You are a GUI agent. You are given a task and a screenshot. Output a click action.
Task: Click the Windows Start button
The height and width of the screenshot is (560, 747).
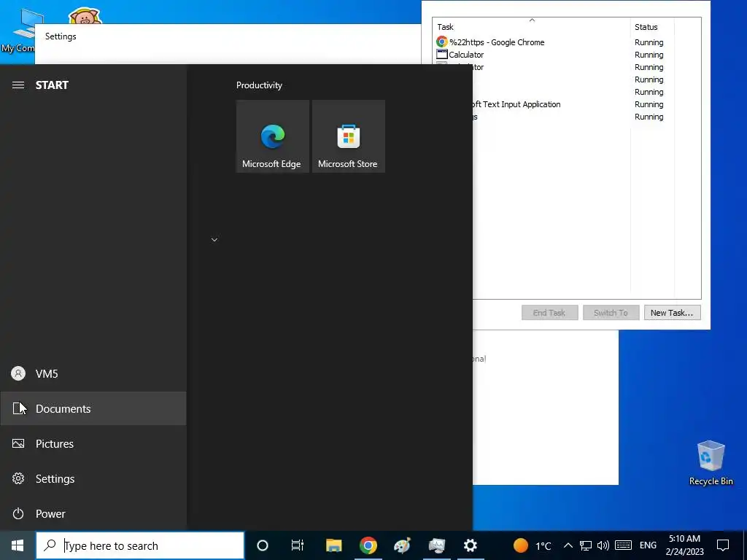click(x=18, y=545)
